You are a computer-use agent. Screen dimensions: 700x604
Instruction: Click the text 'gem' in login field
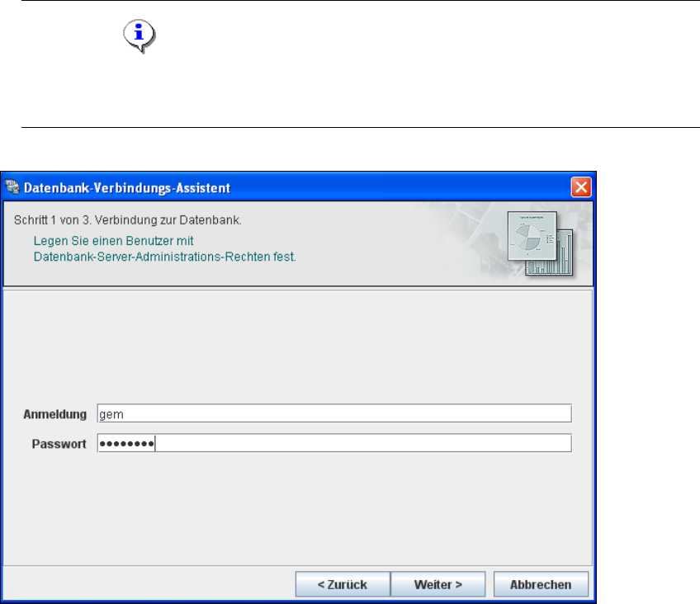(x=111, y=414)
